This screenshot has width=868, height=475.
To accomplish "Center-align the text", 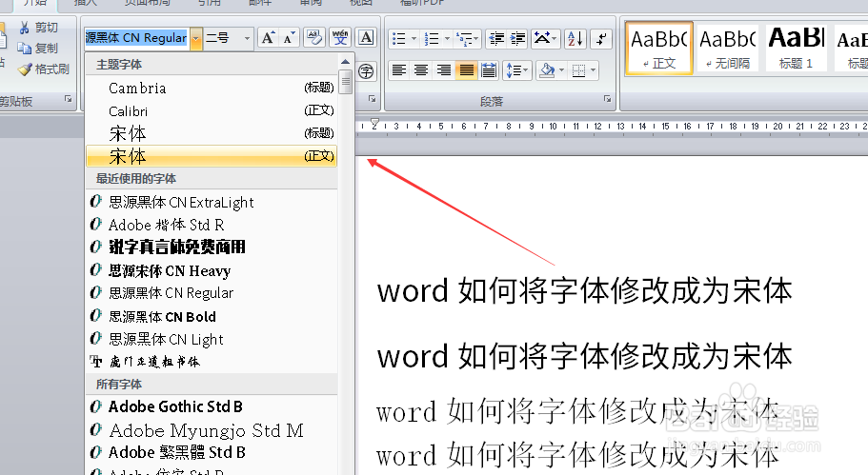I will coord(421,70).
